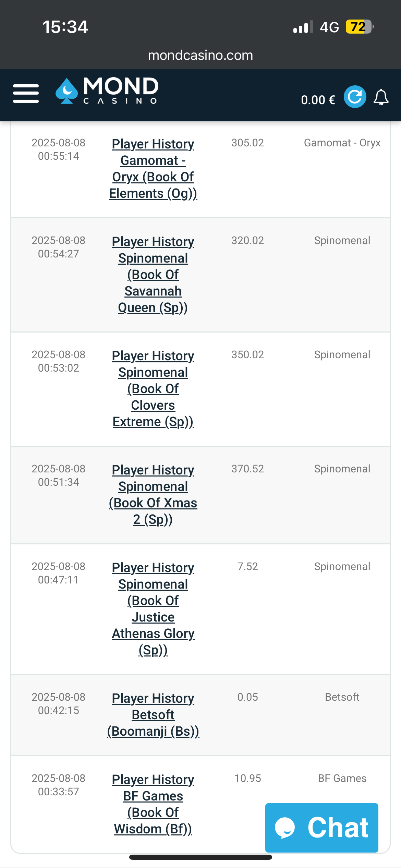401x868 pixels.
Task: Refresh the account balance
Action: 355,97
